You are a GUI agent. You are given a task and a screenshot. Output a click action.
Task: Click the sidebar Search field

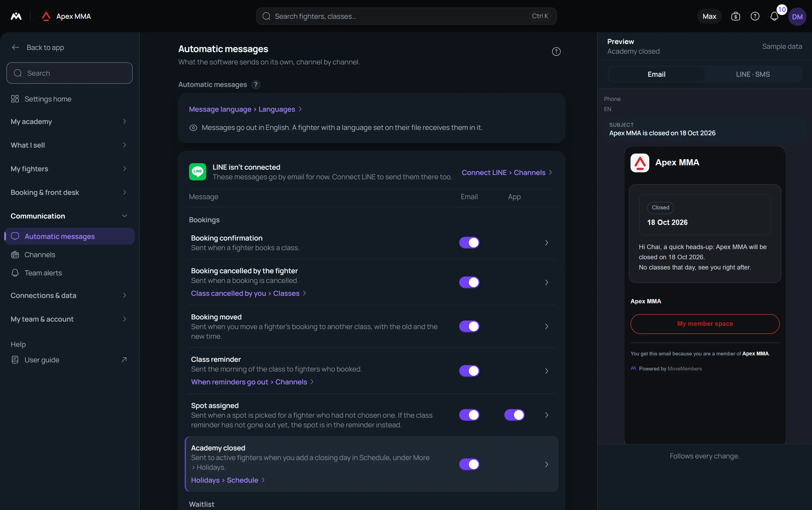70,73
